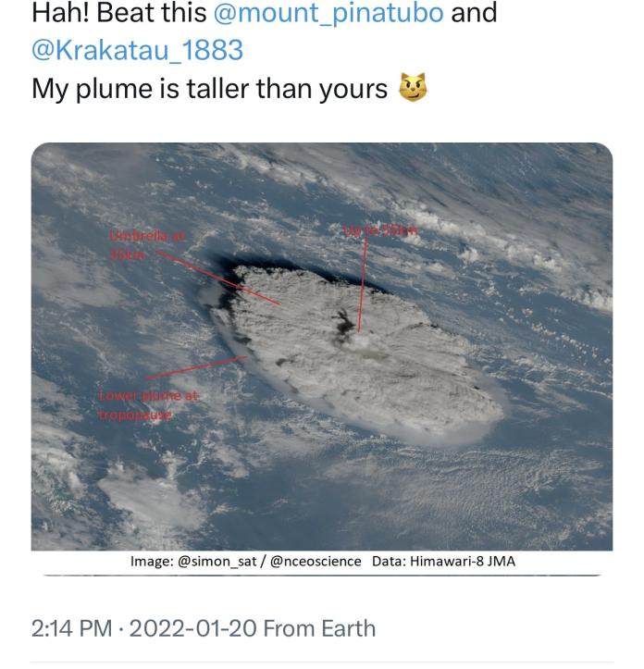Open the @Krakatau_1883 profile mention

click(x=137, y=50)
